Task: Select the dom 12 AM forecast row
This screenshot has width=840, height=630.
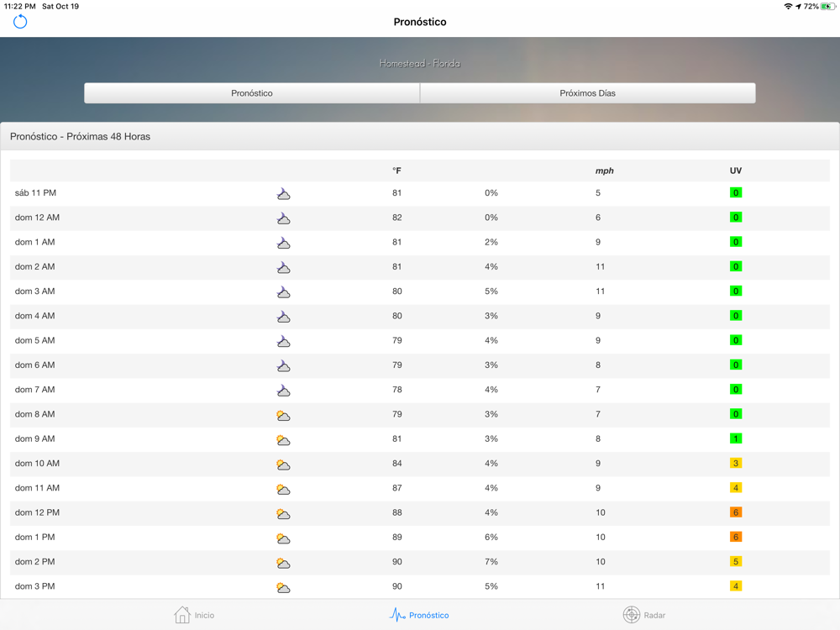Action: coord(420,218)
